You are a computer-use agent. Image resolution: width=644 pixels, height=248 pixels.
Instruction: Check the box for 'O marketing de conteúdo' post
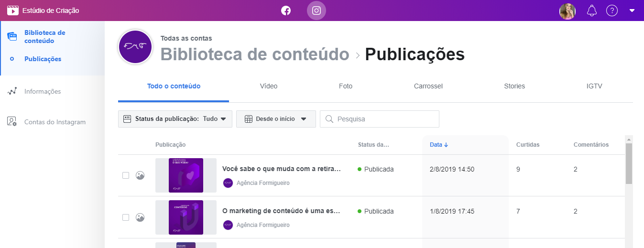coord(126,217)
